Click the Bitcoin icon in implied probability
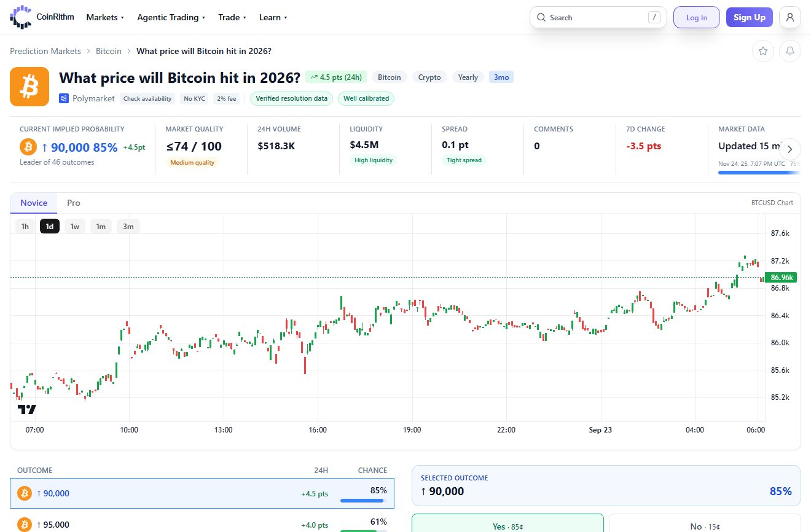Viewport: 811px width, 532px height. [x=28, y=147]
